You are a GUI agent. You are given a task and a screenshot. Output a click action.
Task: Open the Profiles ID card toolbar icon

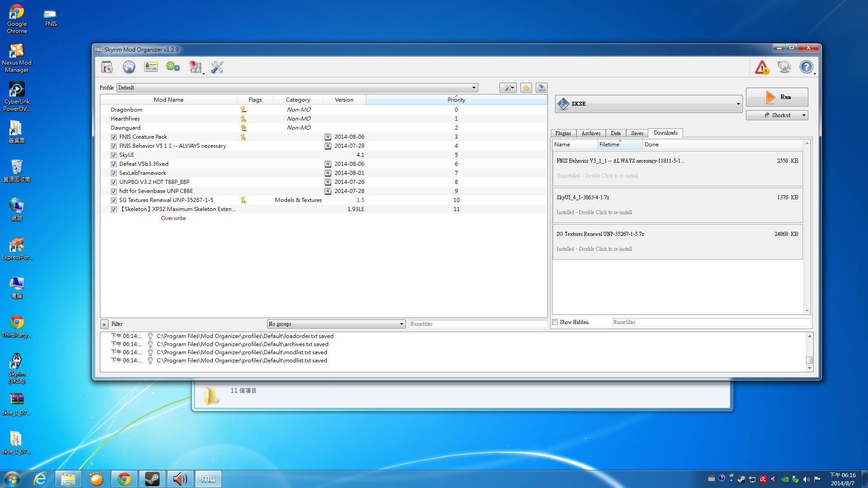151,67
